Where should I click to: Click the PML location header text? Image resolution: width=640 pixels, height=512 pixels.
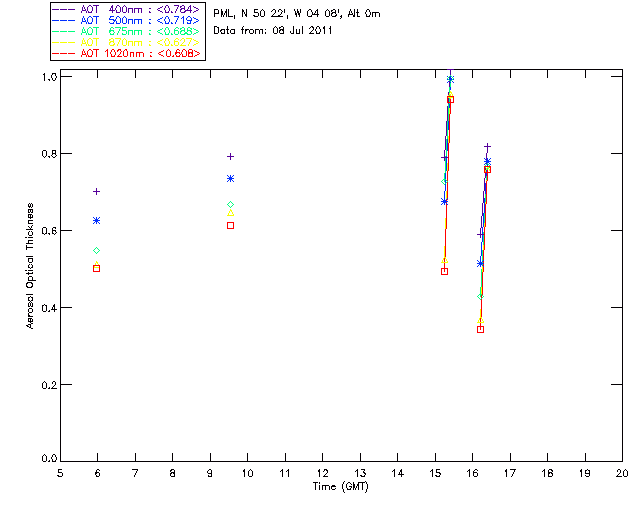pyautogui.click(x=297, y=14)
